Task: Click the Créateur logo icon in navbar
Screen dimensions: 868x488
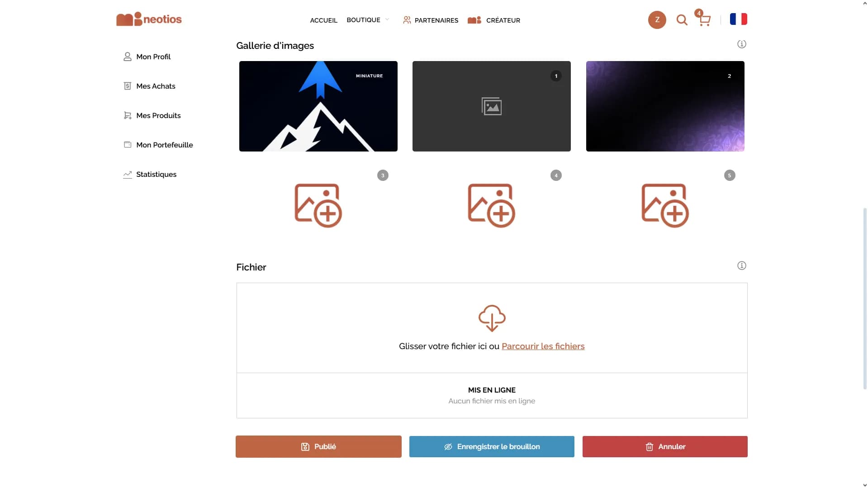Action: (474, 20)
